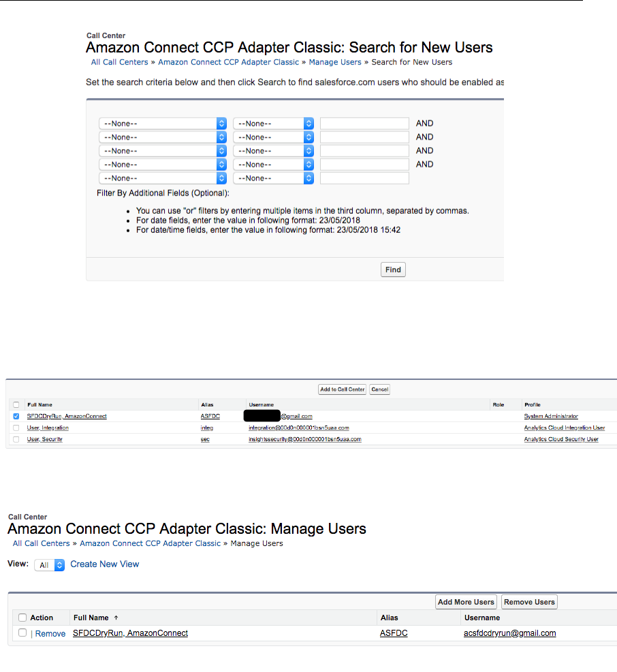617x672 pixels.
Task: Open fifth-row operator dropdown
Action: (273, 178)
